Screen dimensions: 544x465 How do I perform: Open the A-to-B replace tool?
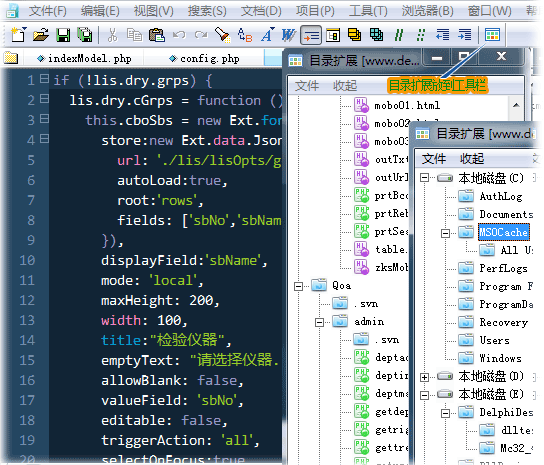245,35
